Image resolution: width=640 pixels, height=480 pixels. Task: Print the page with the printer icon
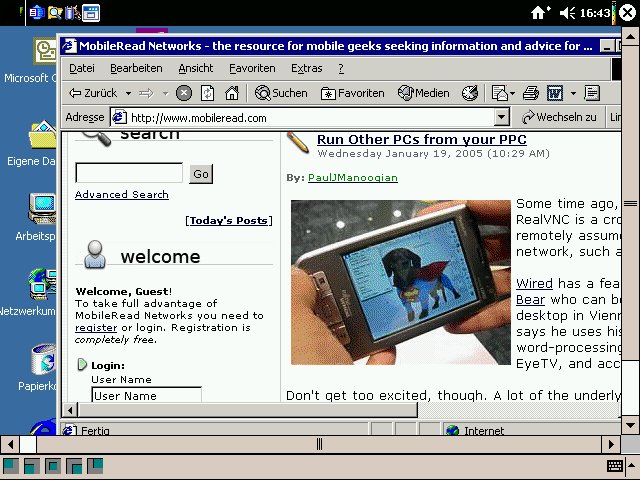click(x=531, y=93)
